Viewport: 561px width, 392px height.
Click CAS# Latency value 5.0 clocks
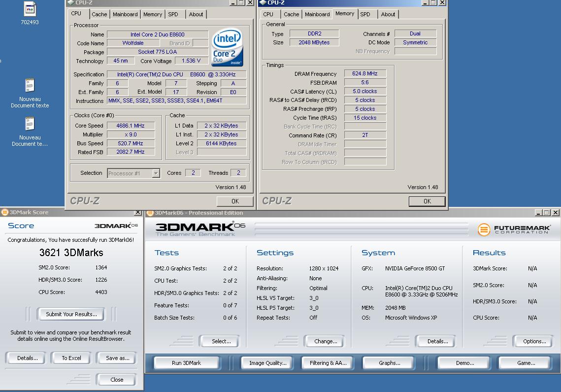tap(365, 91)
